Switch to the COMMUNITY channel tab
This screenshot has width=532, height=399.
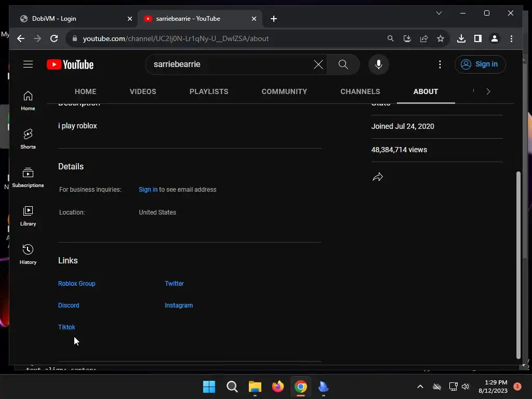284,91
